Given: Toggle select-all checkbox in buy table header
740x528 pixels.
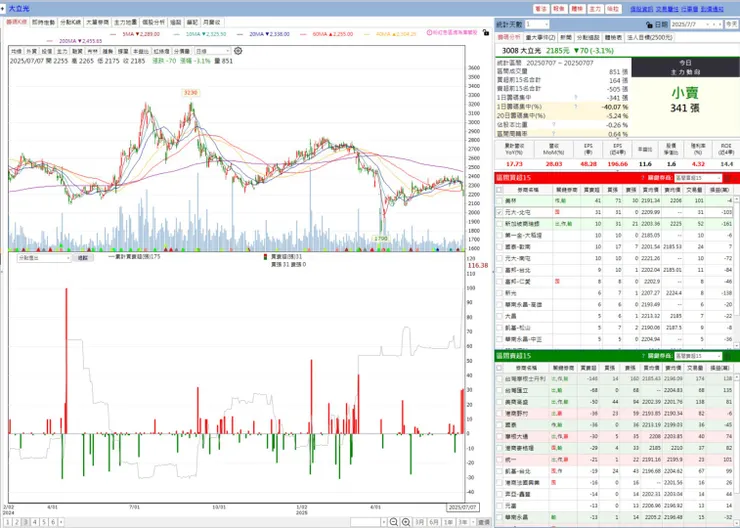Looking at the screenshot, I should coord(499,190).
